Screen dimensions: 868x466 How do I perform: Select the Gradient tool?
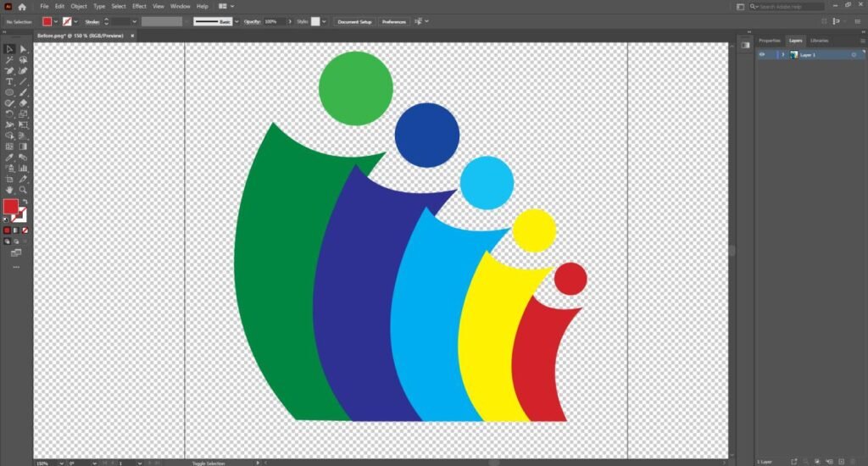23,147
